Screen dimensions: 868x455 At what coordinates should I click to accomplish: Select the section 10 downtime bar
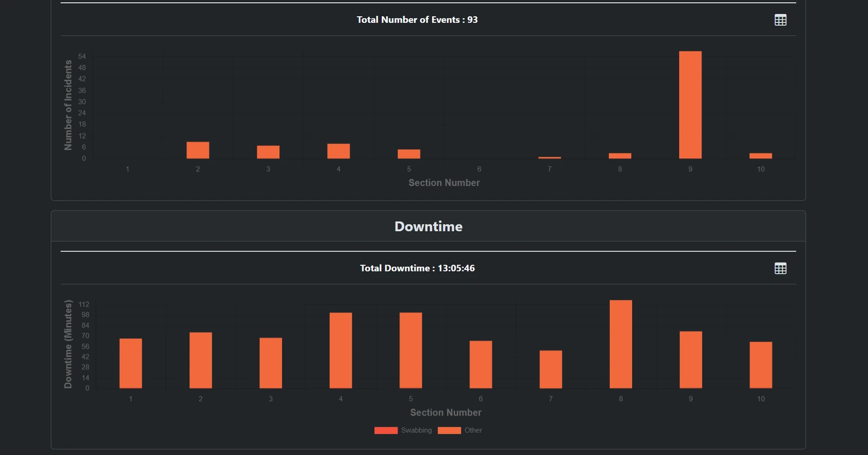tap(761, 365)
